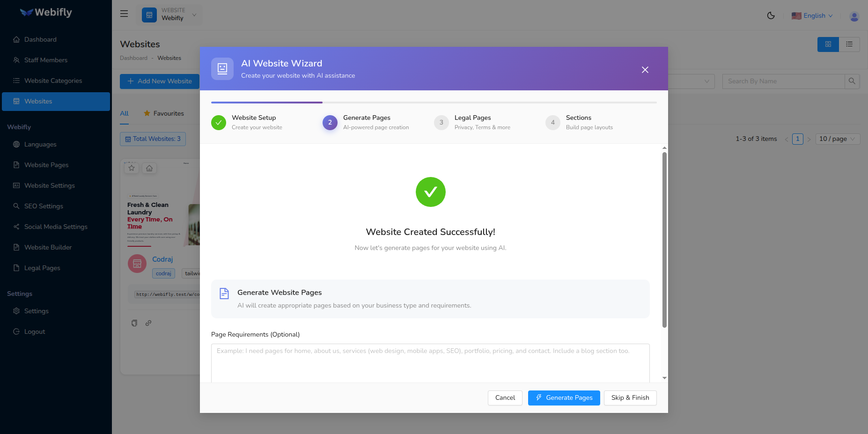The height and width of the screenshot is (434, 868).
Task: Open Codraj site with link icon
Action: [x=148, y=323]
